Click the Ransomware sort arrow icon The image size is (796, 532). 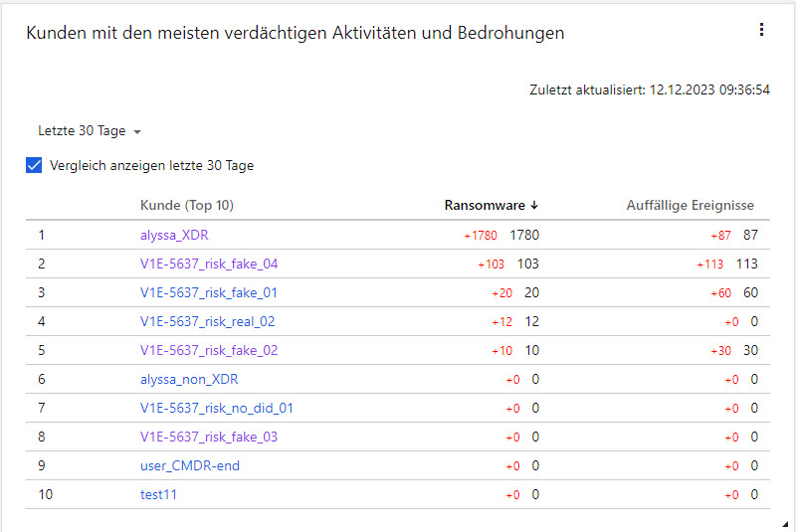point(534,206)
